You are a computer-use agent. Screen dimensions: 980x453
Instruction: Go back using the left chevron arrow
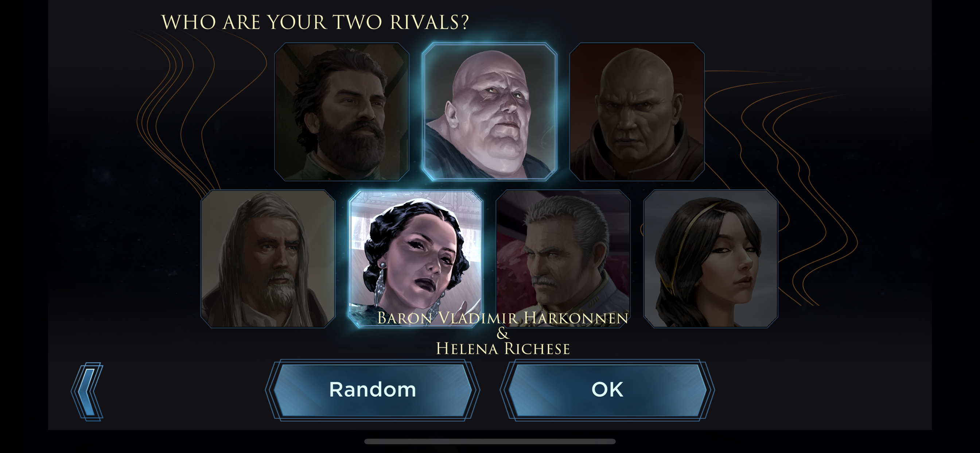(x=87, y=391)
